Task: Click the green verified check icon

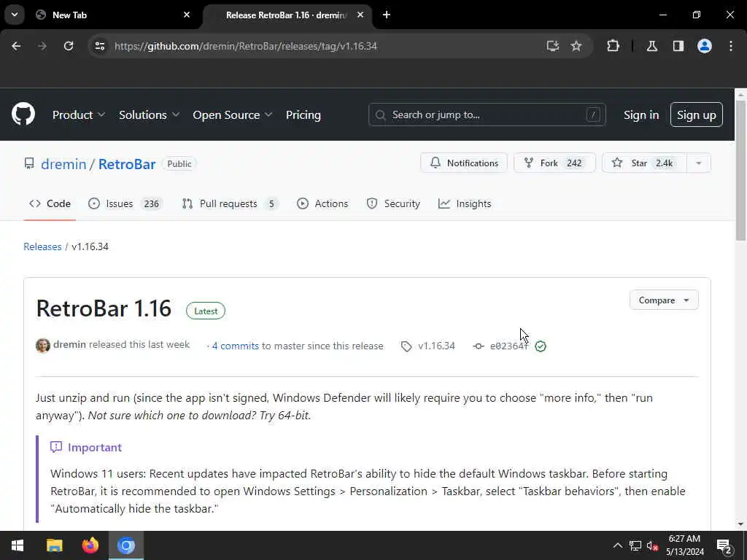Action: click(x=541, y=346)
